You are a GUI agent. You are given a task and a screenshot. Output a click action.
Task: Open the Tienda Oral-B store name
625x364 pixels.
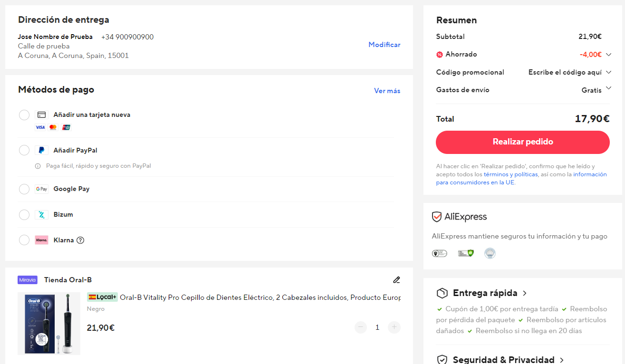[x=68, y=280]
